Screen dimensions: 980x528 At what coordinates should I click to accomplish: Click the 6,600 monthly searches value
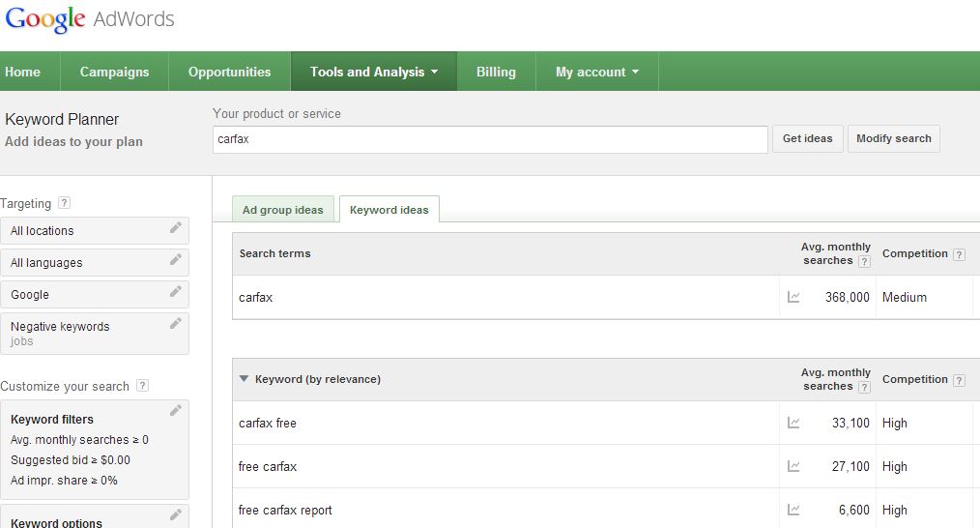853,510
